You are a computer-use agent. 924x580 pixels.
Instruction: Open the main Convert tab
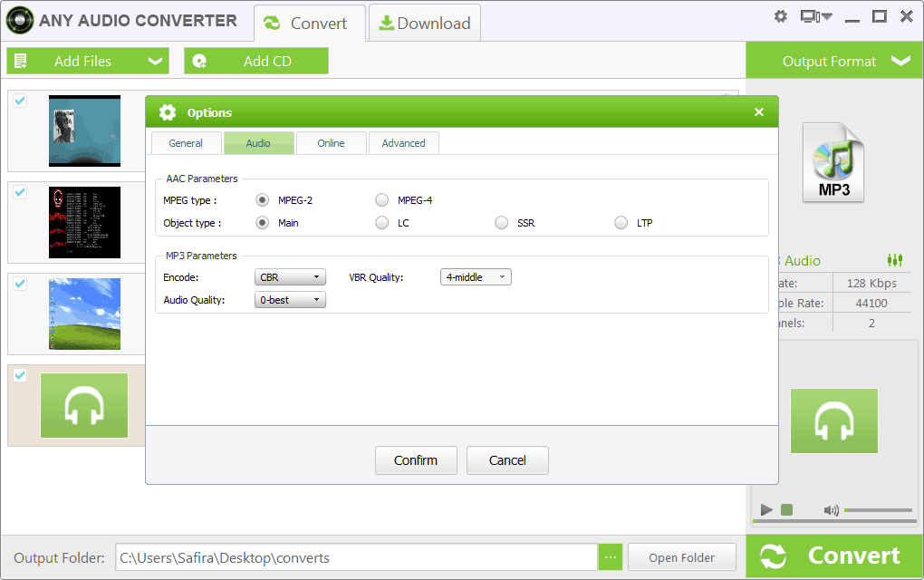310,23
